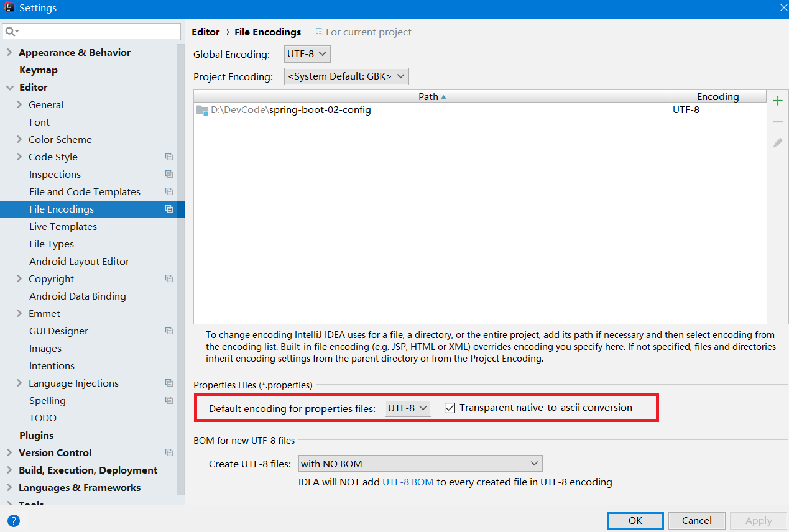Expand the General node

coord(20,105)
